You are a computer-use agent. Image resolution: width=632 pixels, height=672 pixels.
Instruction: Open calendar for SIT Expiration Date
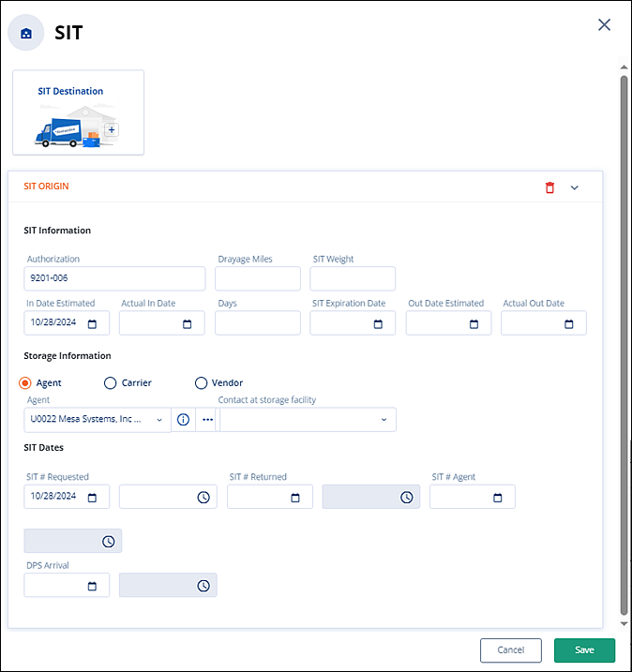click(x=378, y=324)
